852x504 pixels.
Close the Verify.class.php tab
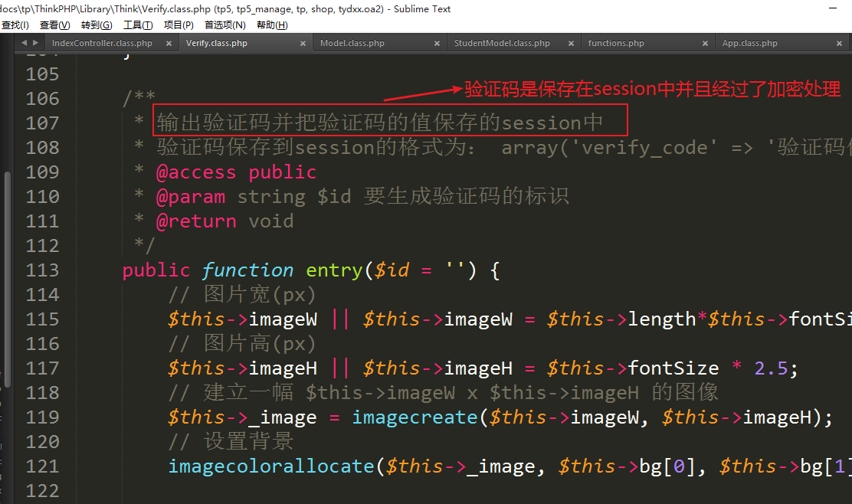303,44
